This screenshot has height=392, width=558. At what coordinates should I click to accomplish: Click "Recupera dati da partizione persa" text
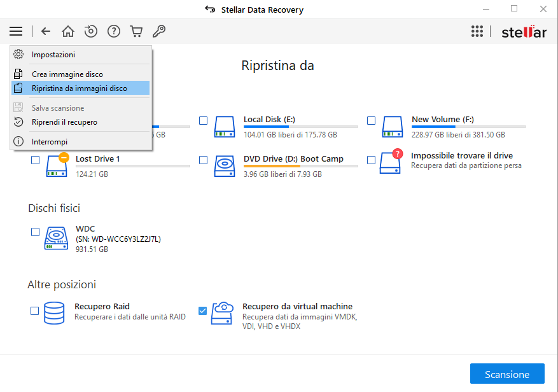(x=466, y=165)
